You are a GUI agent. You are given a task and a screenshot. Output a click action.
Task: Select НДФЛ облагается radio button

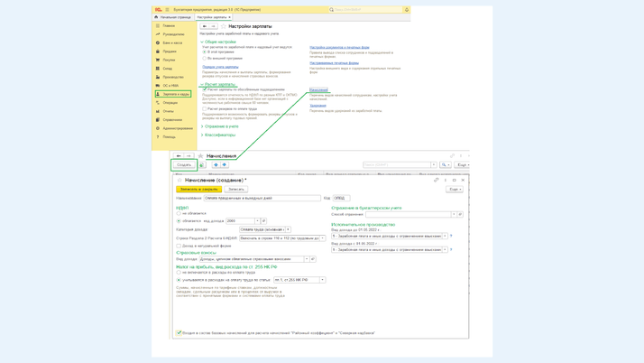coord(179,221)
